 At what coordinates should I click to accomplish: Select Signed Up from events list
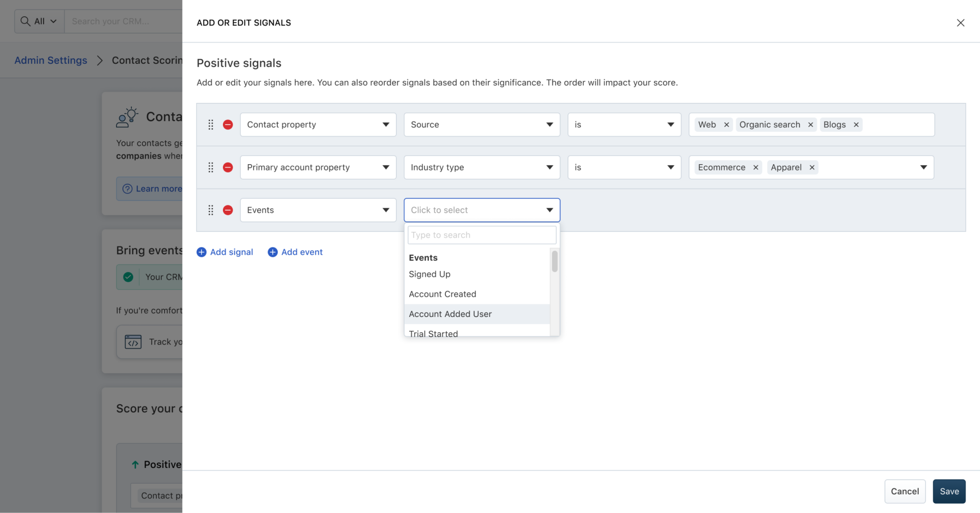430,274
